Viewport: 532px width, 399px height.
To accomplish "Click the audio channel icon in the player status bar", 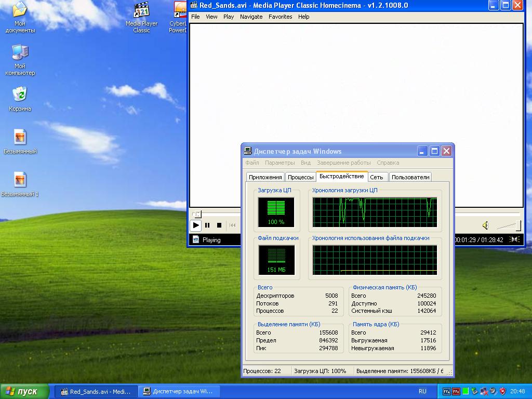I will tap(515, 240).
